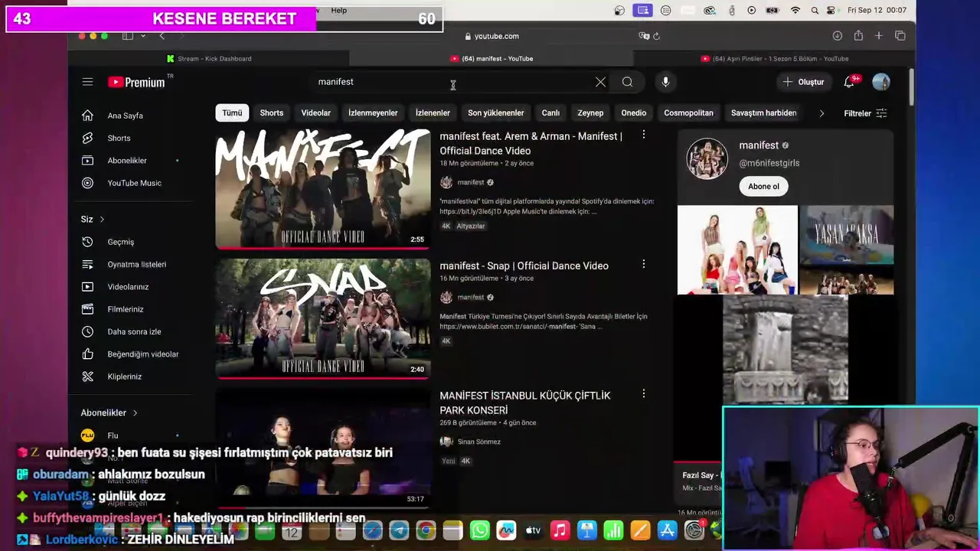
Task: Open MANİFEST İSTANBUL KÜÇÜKÇİFTLİK PARK KONSERİ title
Action: [x=525, y=403]
